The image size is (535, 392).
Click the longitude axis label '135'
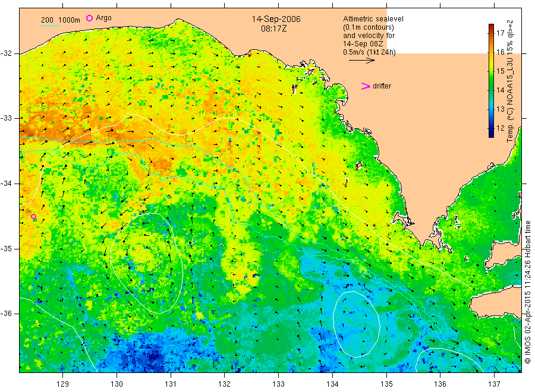click(386, 384)
